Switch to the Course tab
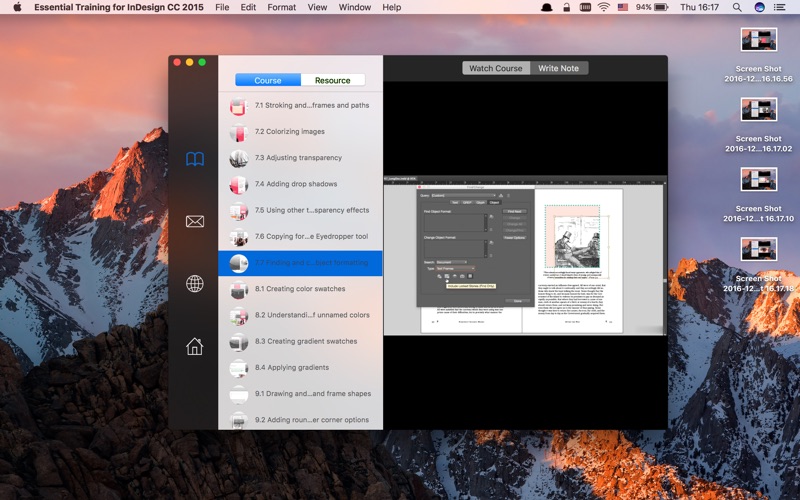This screenshot has height=500, width=800. pyautogui.click(x=268, y=80)
